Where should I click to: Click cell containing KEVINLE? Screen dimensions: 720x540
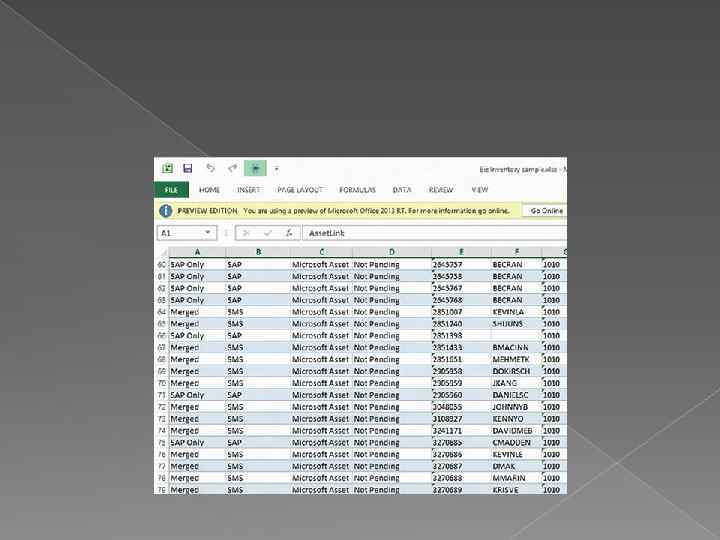(x=517, y=454)
